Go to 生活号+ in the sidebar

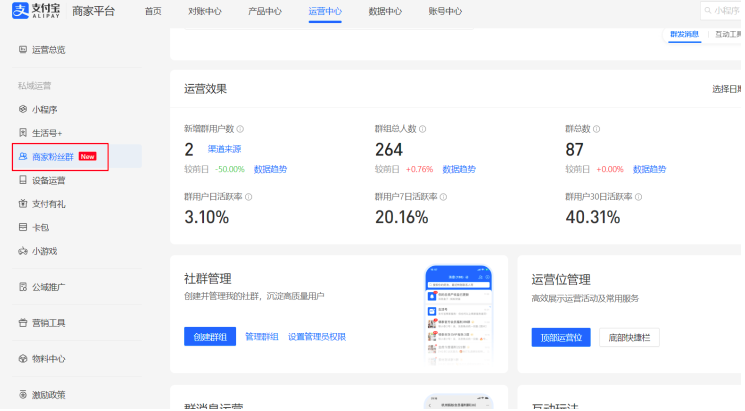tap(46, 133)
